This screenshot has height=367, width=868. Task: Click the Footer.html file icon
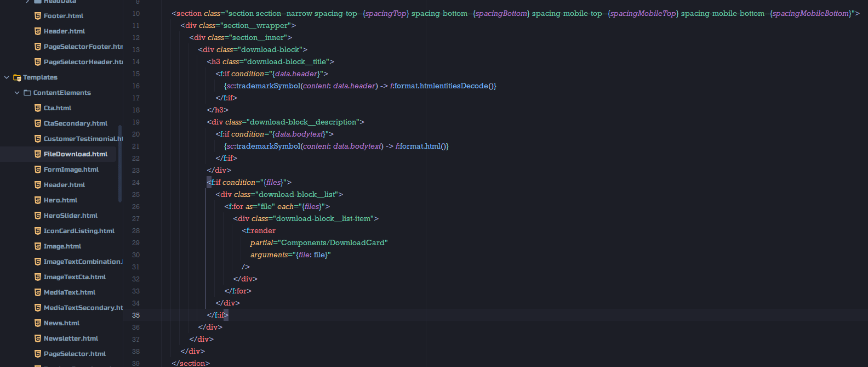pyautogui.click(x=38, y=16)
